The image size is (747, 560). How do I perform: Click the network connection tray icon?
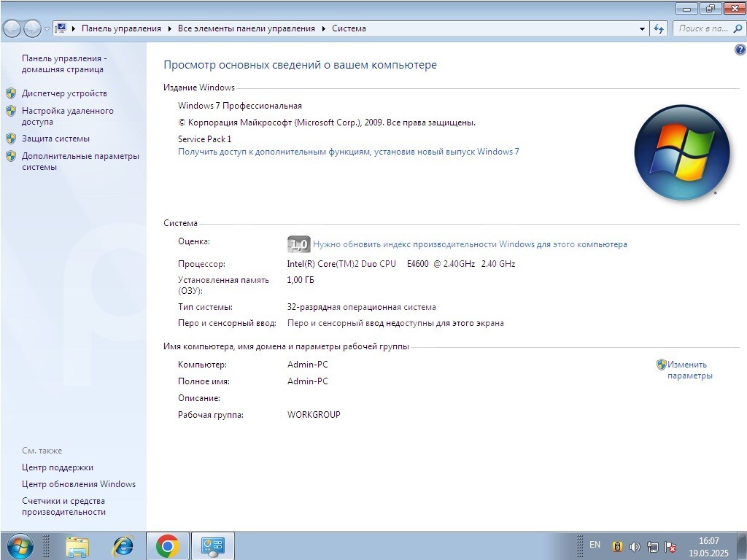click(653, 546)
